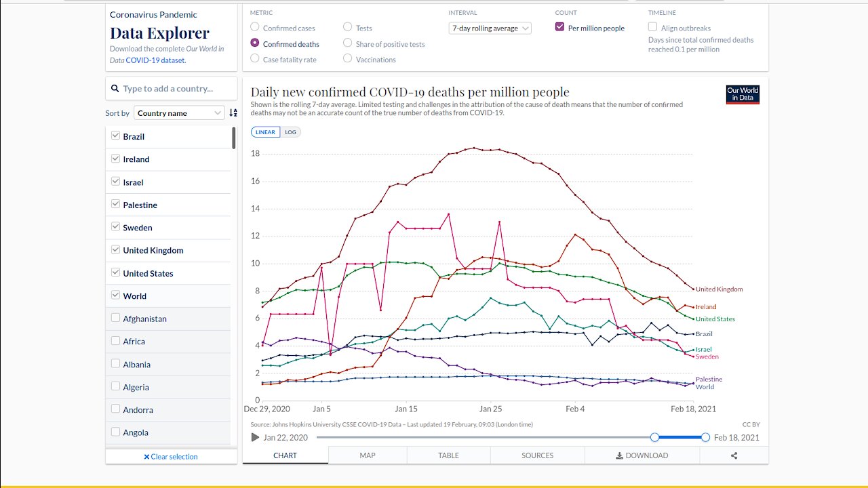The image size is (868, 488).
Task: Check Andorra in country list
Action: click(x=115, y=409)
